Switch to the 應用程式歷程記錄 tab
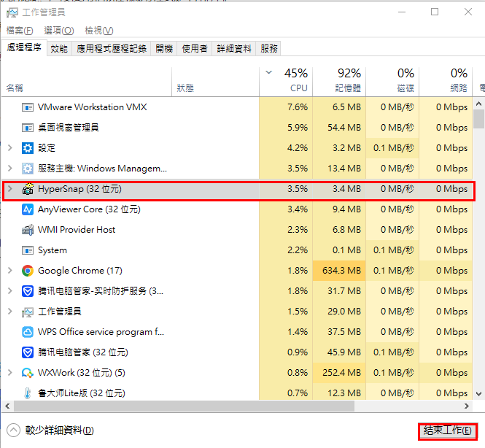 (x=112, y=49)
